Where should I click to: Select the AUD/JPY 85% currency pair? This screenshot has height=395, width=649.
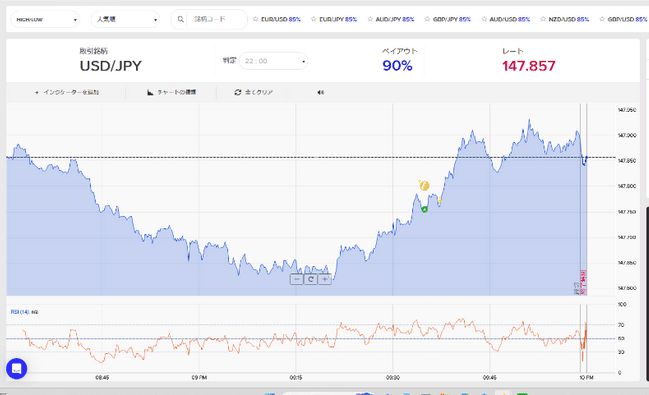pyautogui.click(x=394, y=19)
